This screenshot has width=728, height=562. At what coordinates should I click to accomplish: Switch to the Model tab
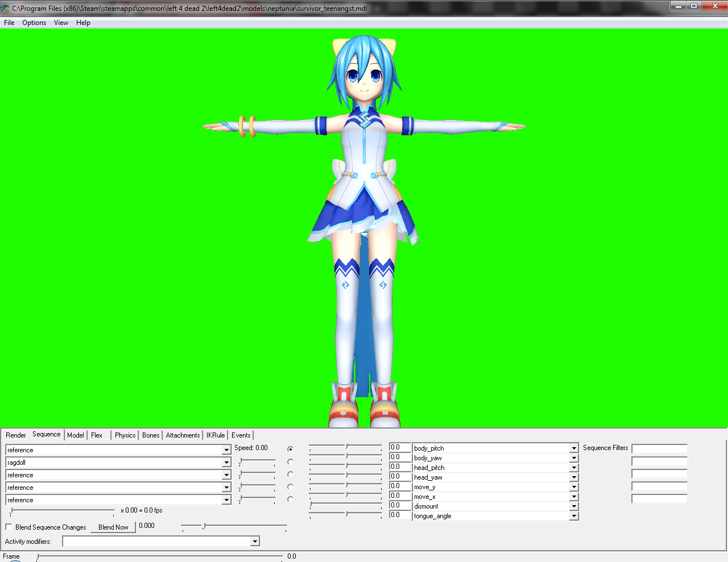click(x=76, y=435)
